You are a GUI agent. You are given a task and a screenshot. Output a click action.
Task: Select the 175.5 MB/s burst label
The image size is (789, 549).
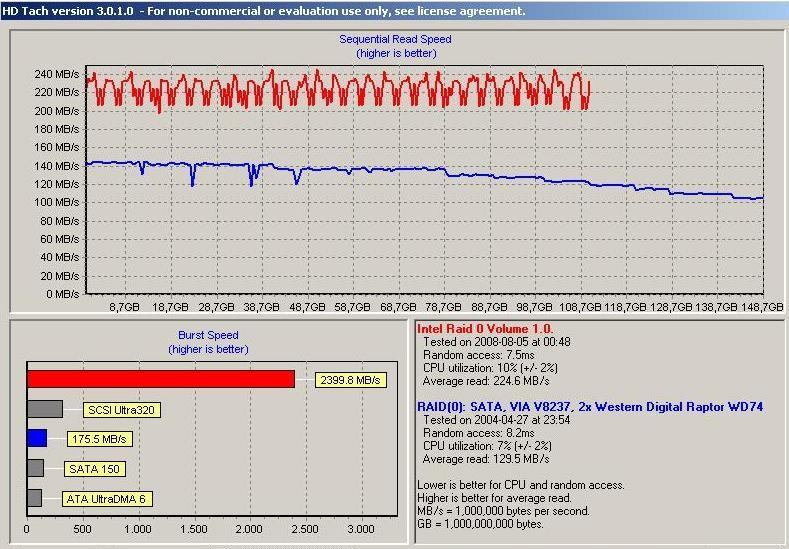coord(99,439)
